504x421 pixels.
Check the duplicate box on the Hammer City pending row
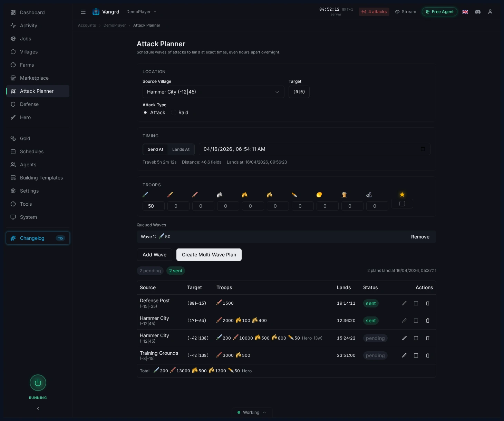[x=416, y=338]
